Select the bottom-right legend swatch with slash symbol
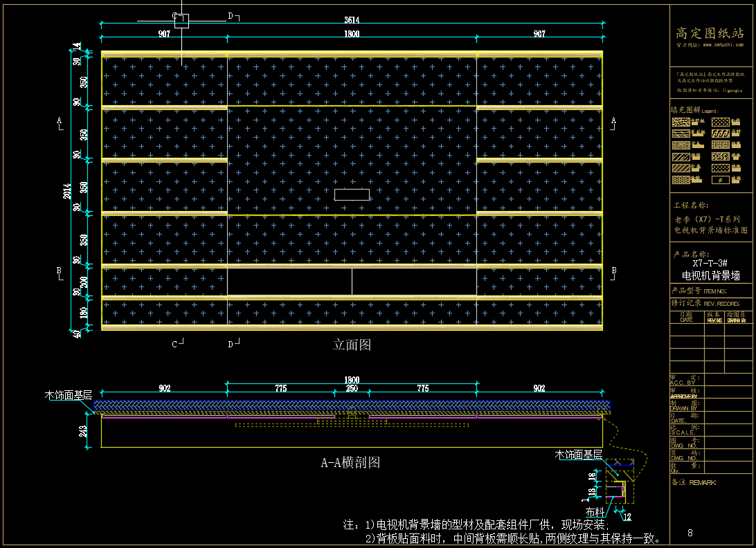756x548 pixels. pos(720,180)
